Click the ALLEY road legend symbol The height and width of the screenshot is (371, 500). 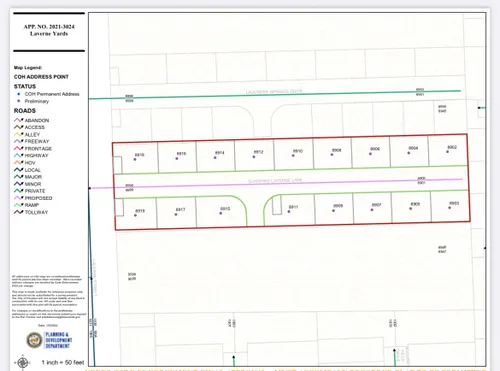[x=19, y=134]
